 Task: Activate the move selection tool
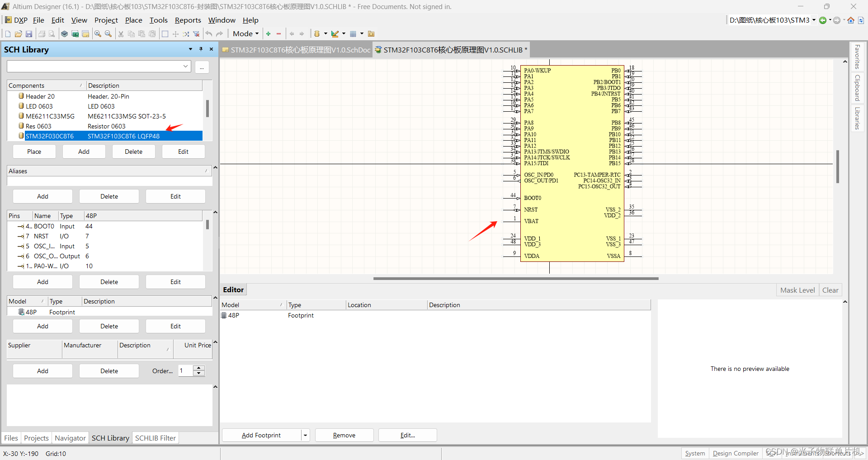point(175,34)
